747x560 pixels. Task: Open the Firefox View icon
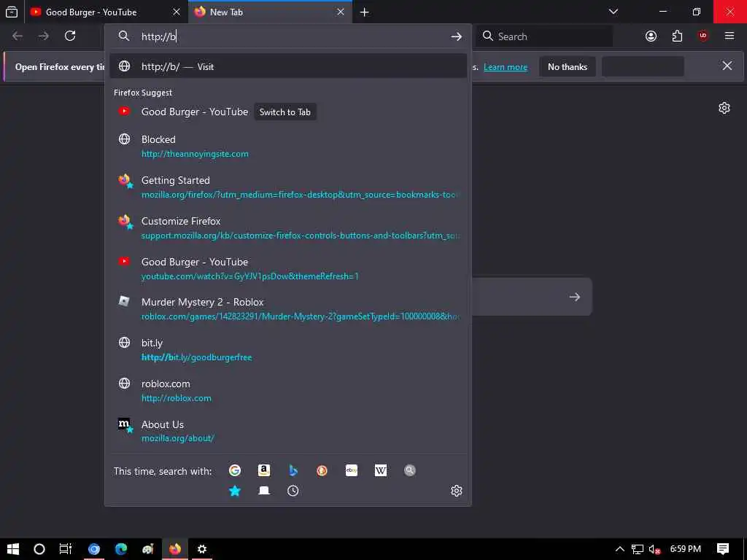pyautogui.click(x=12, y=12)
